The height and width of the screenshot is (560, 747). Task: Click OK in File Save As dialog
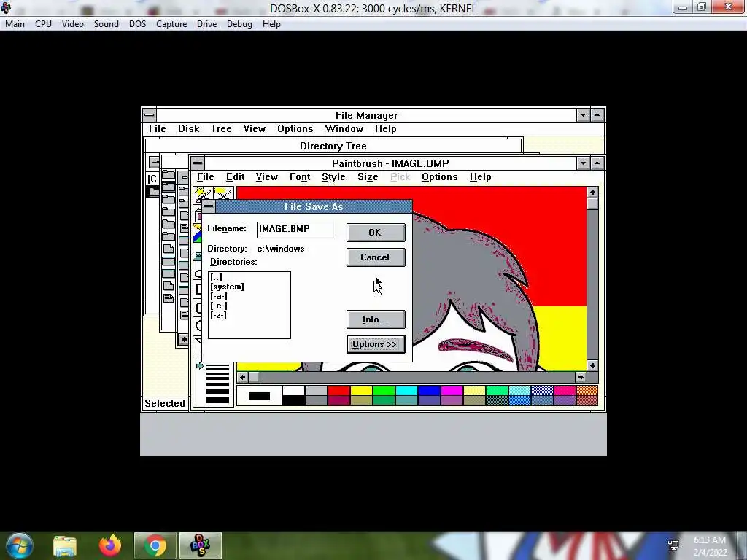pos(376,233)
